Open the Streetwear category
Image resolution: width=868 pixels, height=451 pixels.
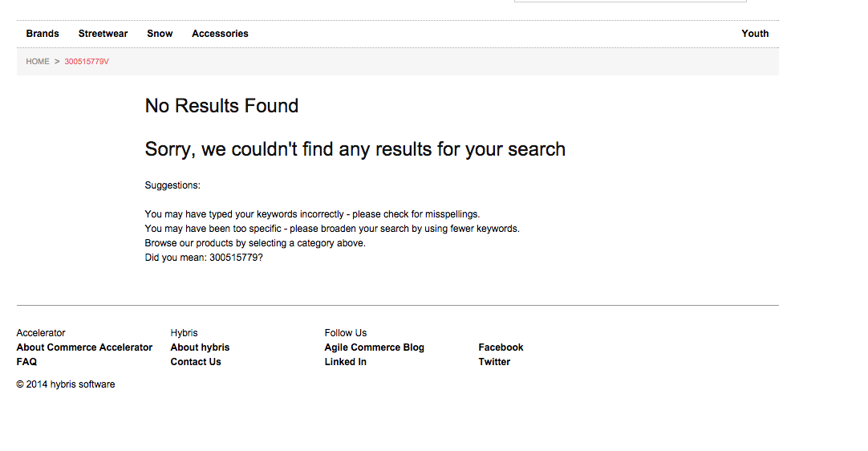coord(103,34)
